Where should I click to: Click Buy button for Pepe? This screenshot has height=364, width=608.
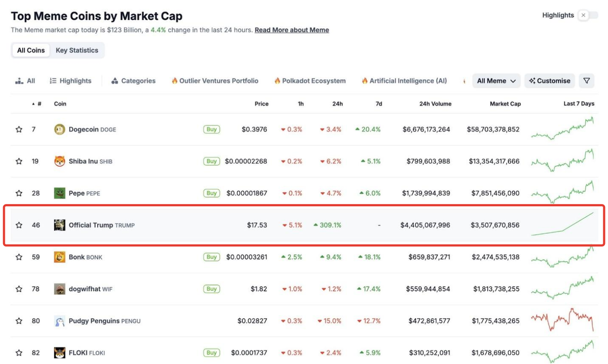click(x=212, y=193)
